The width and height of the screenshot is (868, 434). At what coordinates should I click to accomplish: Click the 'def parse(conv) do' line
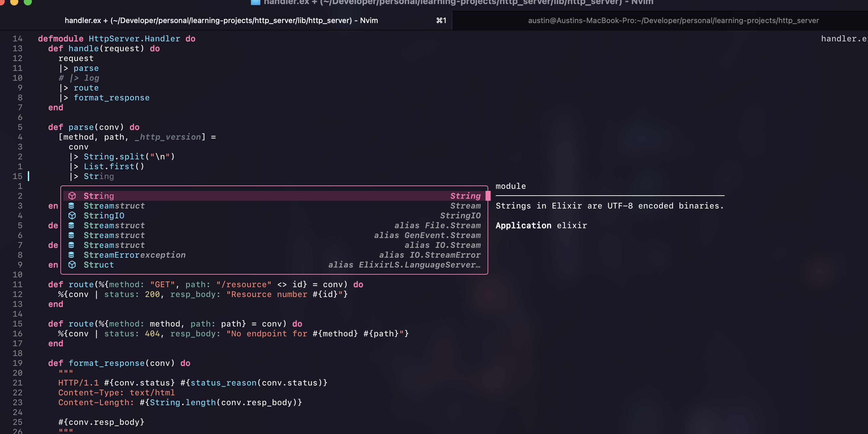(94, 127)
